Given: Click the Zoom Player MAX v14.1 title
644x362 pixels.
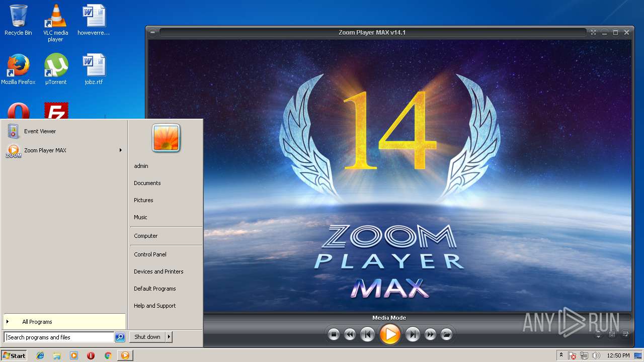Looking at the screenshot, I should [x=372, y=32].
